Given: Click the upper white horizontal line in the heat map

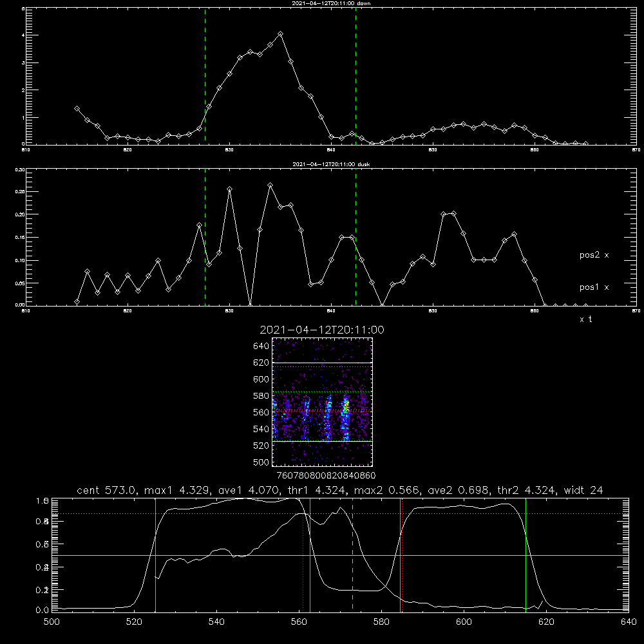Looking at the screenshot, I should pos(322,363).
